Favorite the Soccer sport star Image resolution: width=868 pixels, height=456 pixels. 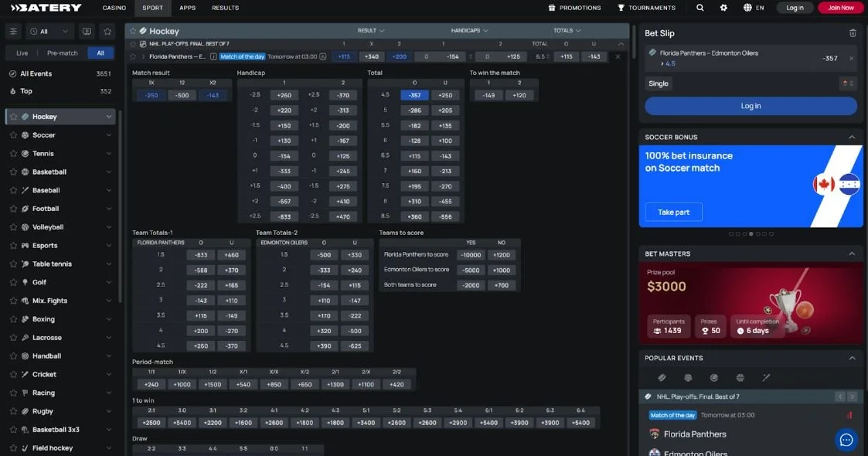(x=13, y=135)
